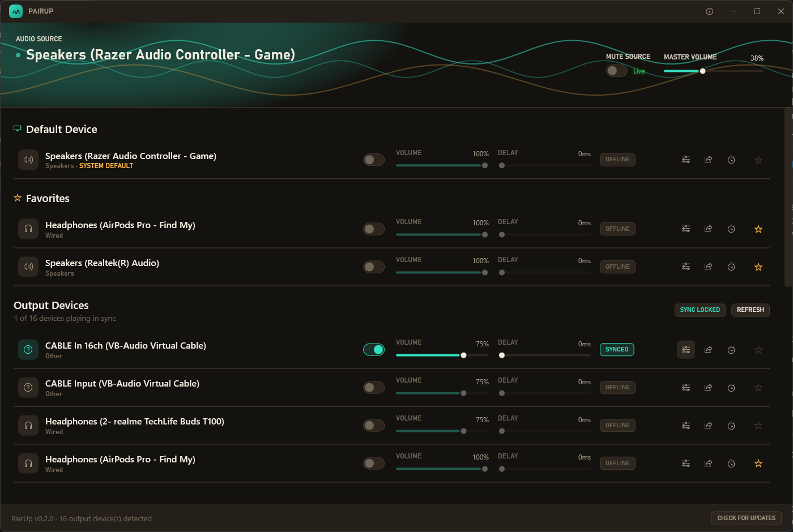
Task: Toggle the Mute Source switch
Action: pyautogui.click(x=616, y=71)
